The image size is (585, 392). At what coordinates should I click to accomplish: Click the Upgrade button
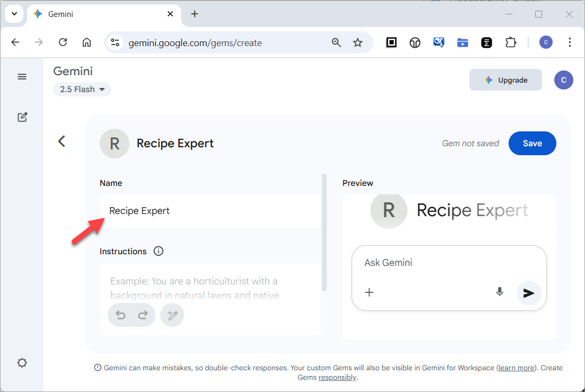(505, 80)
